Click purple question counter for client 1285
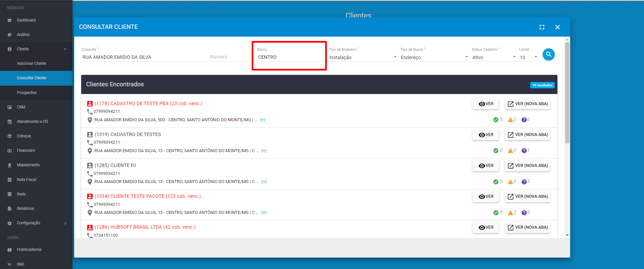The height and width of the screenshot is (269, 644). click(526, 181)
